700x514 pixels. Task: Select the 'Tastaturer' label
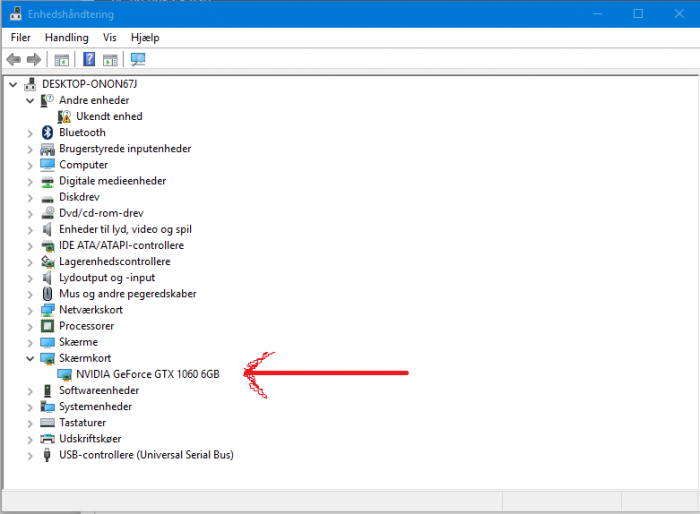pos(83,422)
